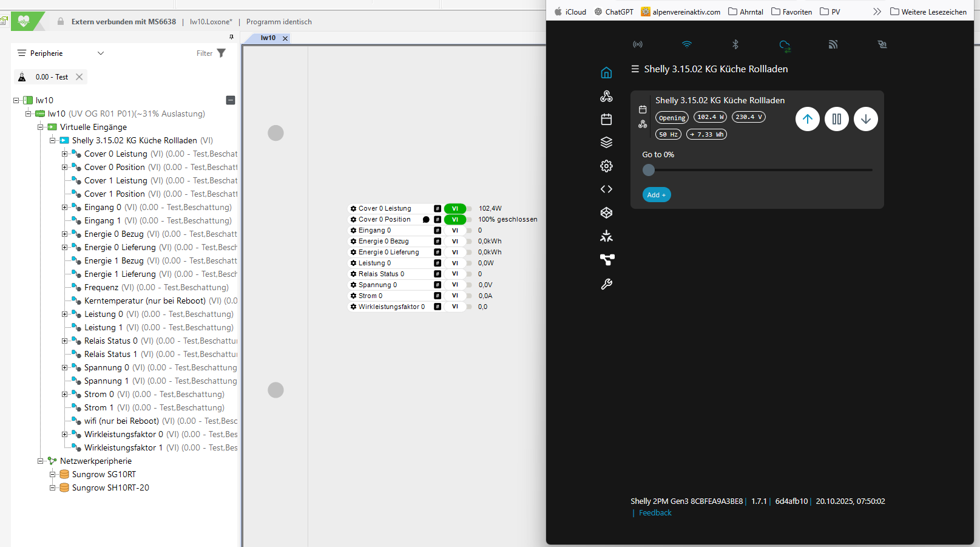
Task: Click the lock icon beside 'Extern verbunden'
Action: 61,21
